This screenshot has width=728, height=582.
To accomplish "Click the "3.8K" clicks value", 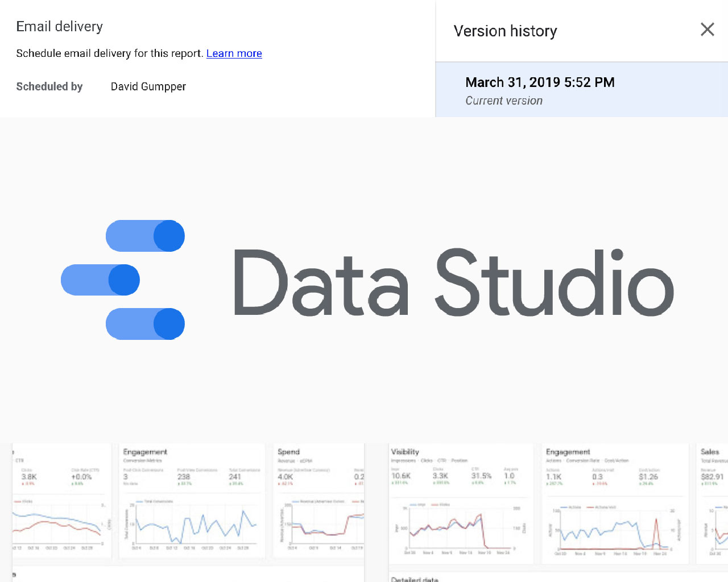I will point(29,477).
